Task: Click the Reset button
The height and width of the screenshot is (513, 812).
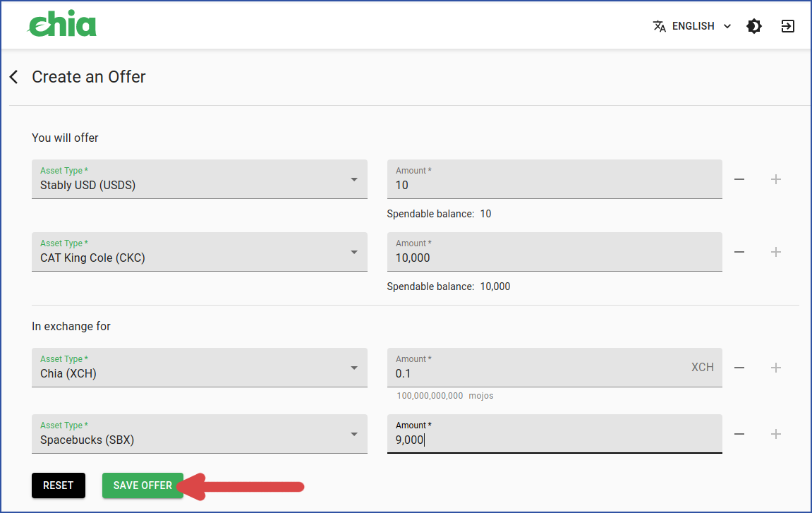Action: click(x=59, y=485)
